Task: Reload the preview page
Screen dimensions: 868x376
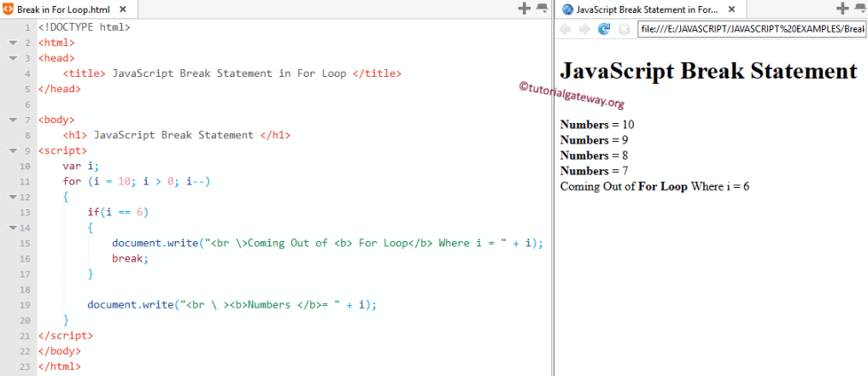Action: click(x=604, y=29)
